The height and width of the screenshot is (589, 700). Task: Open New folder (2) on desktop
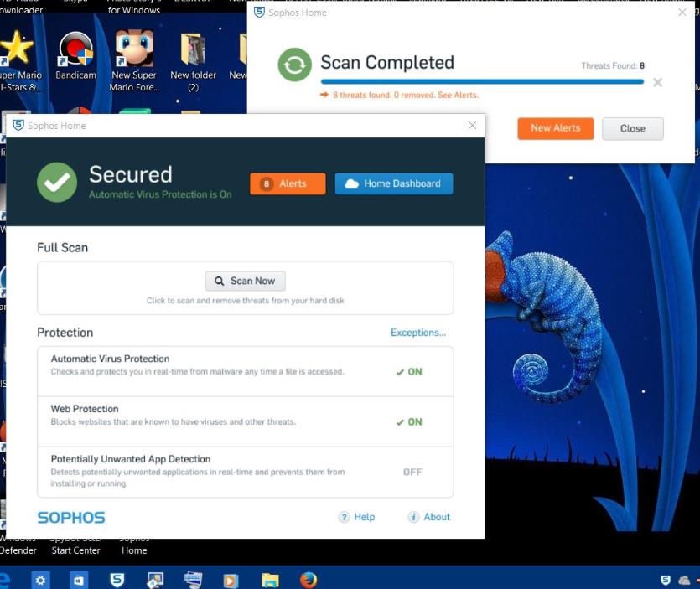click(x=193, y=63)
